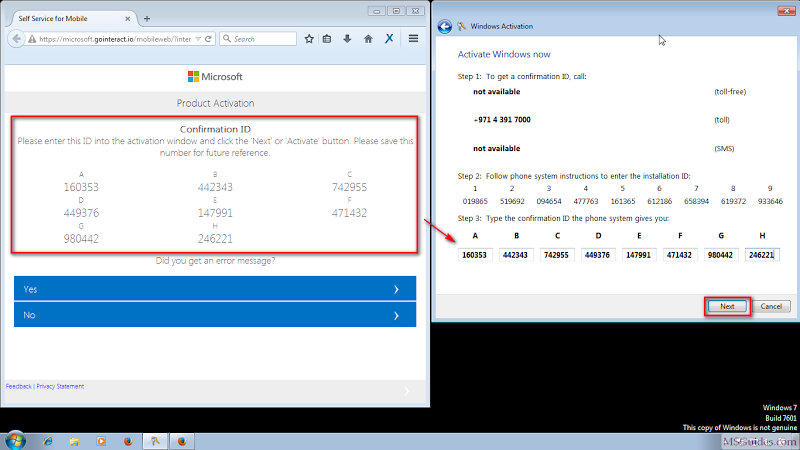
Task: Click the toll number +971 4 391 7000
Action: 502,120
